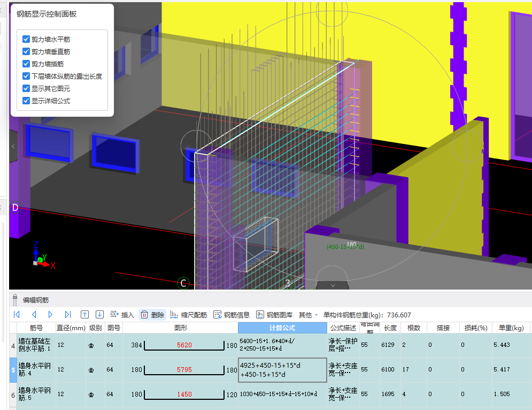Uncheck 剪力墙水平筋 checkbox
The width and height of the screenshot is (532, 410).
[26, 39]
